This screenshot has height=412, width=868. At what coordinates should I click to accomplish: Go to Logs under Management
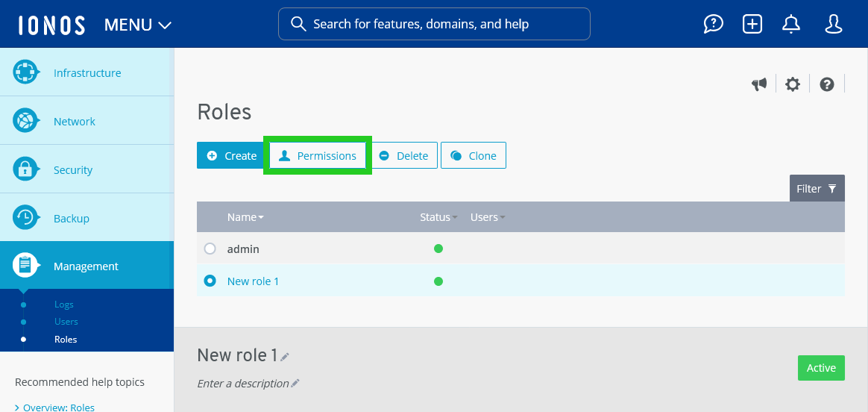tap(63, 304)
